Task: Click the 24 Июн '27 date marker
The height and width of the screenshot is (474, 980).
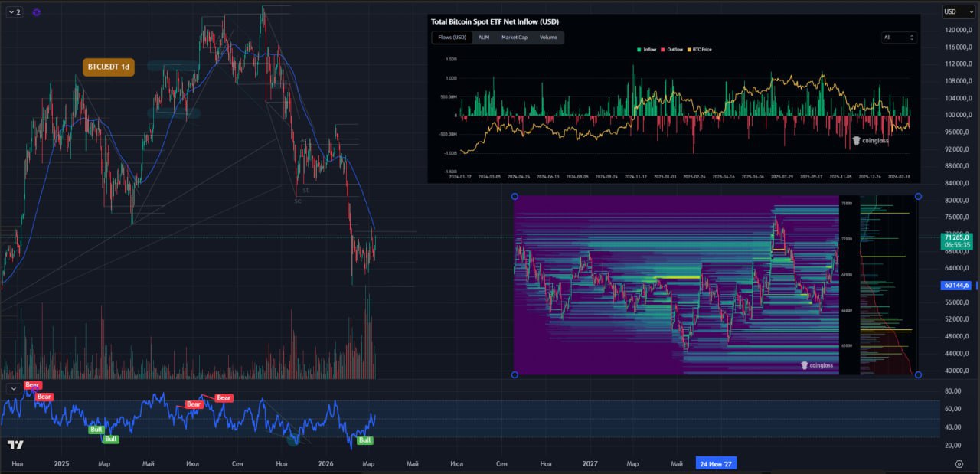Action: point(715,464)
